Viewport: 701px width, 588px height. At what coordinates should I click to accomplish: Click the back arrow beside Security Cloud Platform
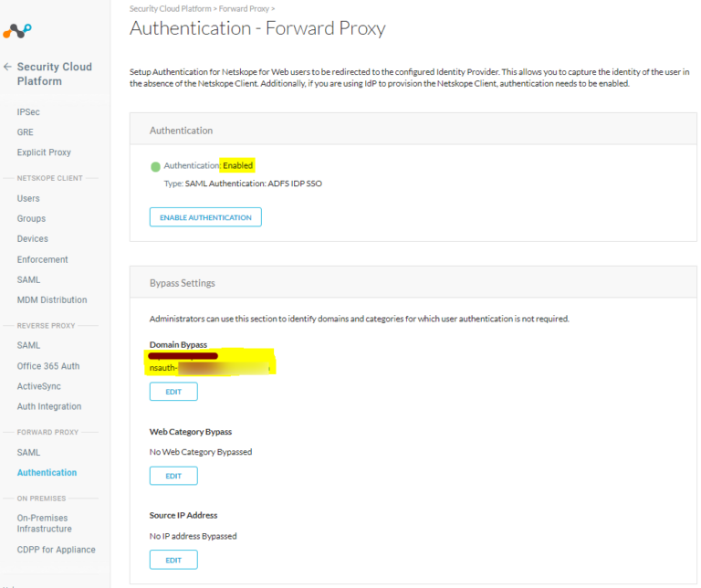(x=7, y=67)
